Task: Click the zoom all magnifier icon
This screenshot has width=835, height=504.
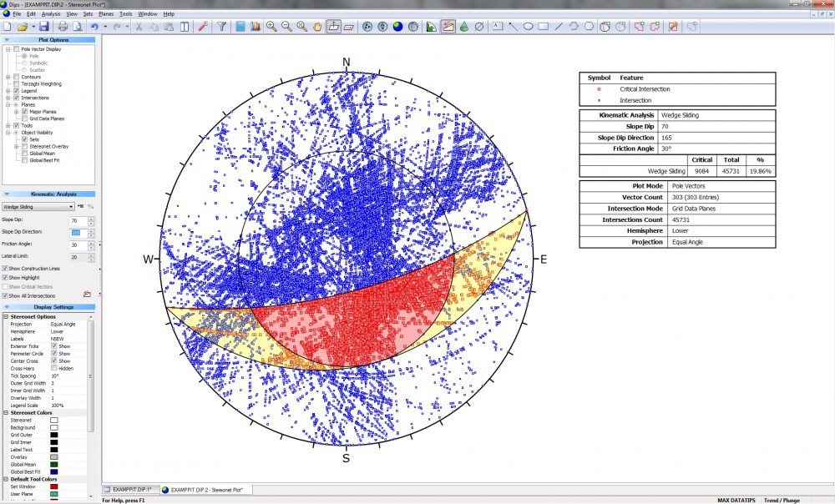Action: click(302, 27)
